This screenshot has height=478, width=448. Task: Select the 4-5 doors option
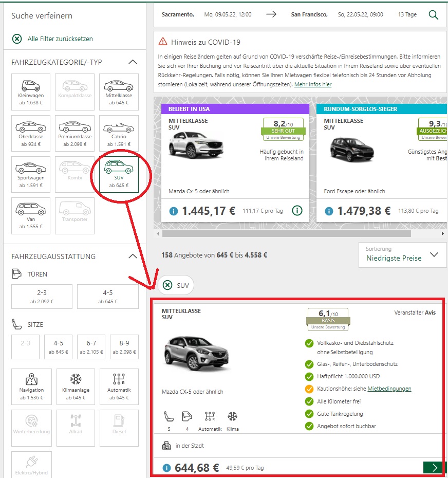point(107,297)
